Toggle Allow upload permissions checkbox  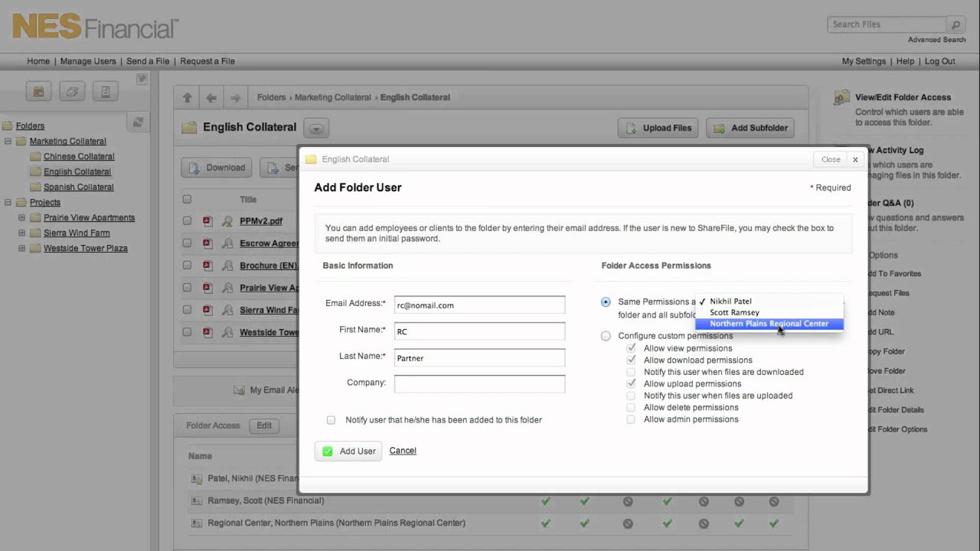coord(632,383)
